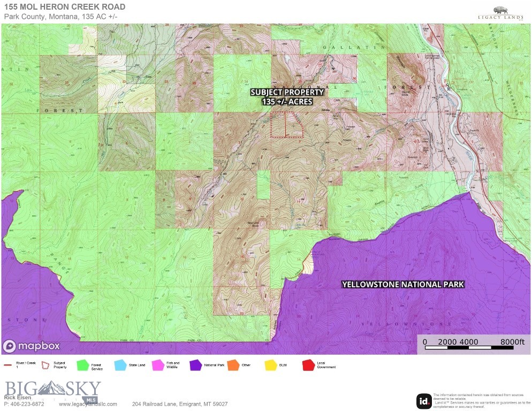Click the River / Creek red line legend icon
Image resolution: width=532 pixels, height=411 pixels.
pos(8,366)
